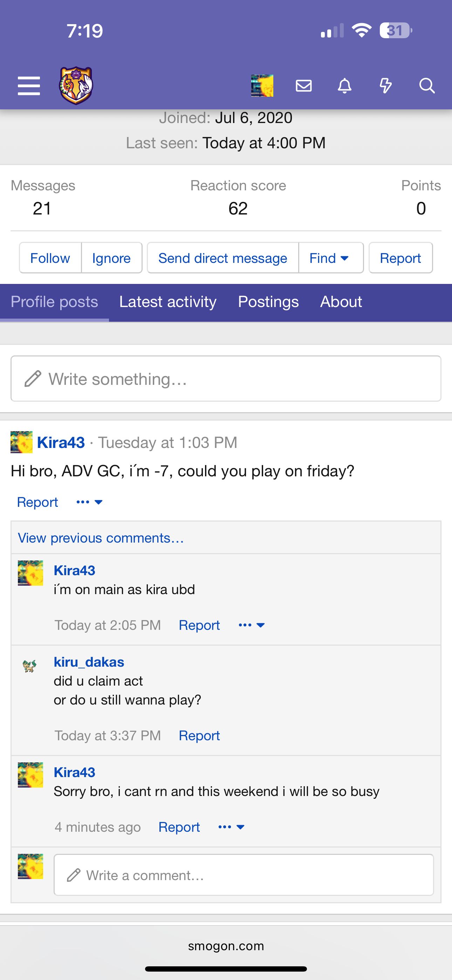The height and width of the screenshot is (980, 452).
Task: Open the hamburger navigation menu
Action: click(x=29, y=86)
